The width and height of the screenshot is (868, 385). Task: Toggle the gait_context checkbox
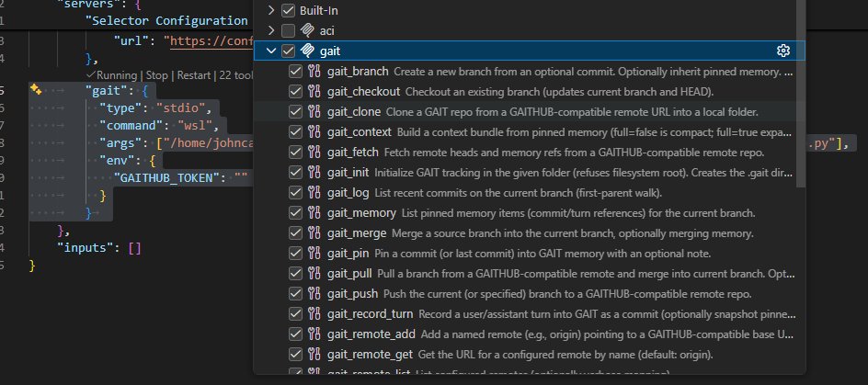click(295, 132)
